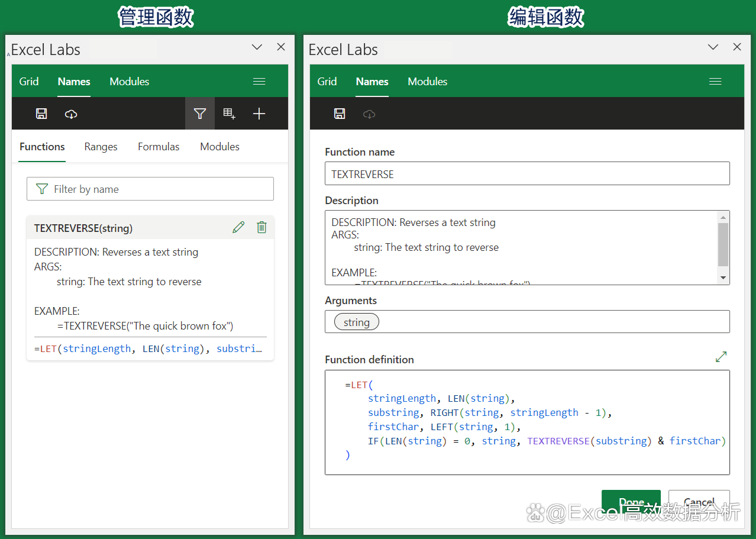
Task: Click the cloud download icon in left panel
Action: pyautogui.click(x=71, y=114)
